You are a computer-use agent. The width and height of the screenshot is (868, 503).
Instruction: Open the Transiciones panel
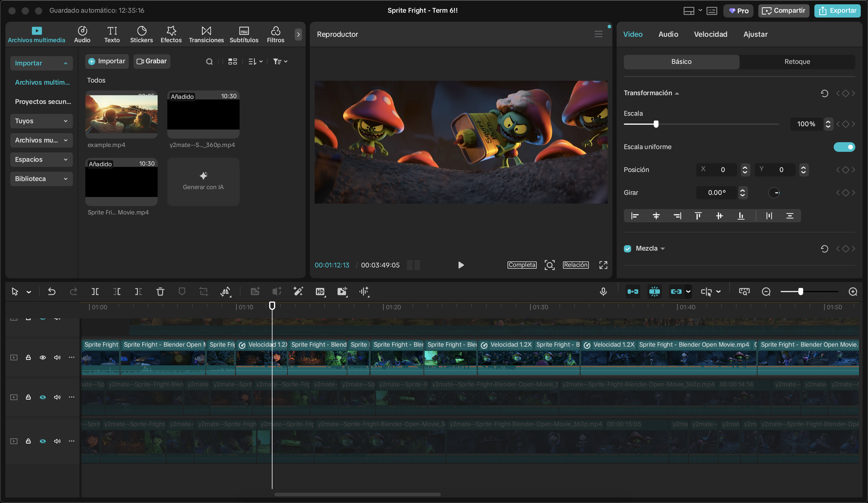coord(206,34)
